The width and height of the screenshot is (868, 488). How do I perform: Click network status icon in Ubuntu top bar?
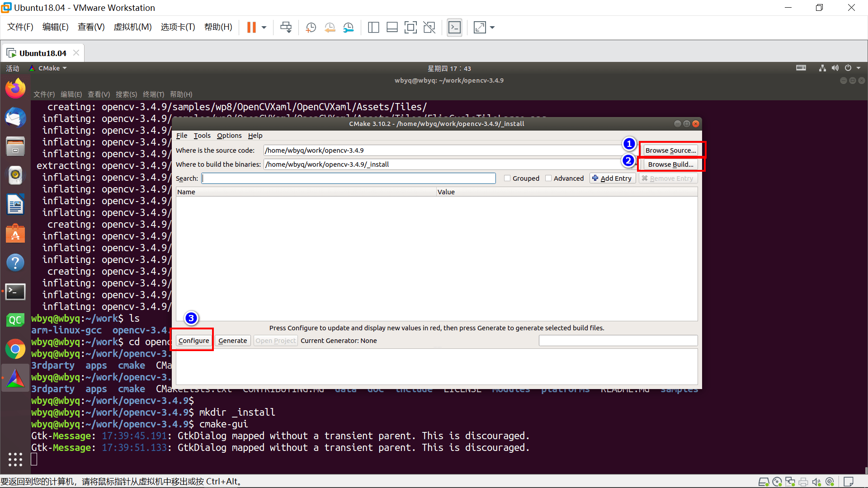822,68
